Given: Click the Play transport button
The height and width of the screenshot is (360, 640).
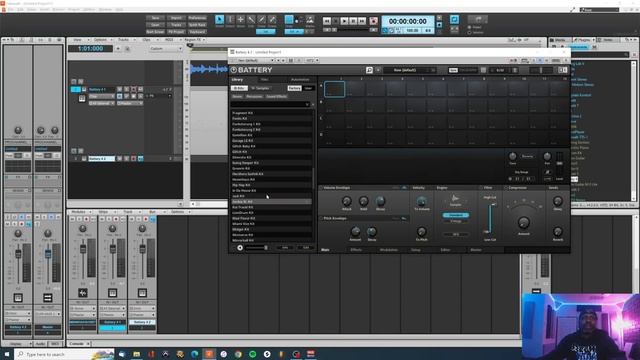Looking at the screenshot, I should coord(344,21).
